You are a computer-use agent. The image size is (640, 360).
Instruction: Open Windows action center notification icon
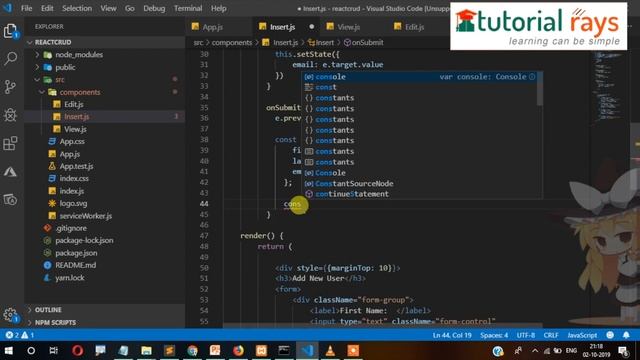coord(623,351)
